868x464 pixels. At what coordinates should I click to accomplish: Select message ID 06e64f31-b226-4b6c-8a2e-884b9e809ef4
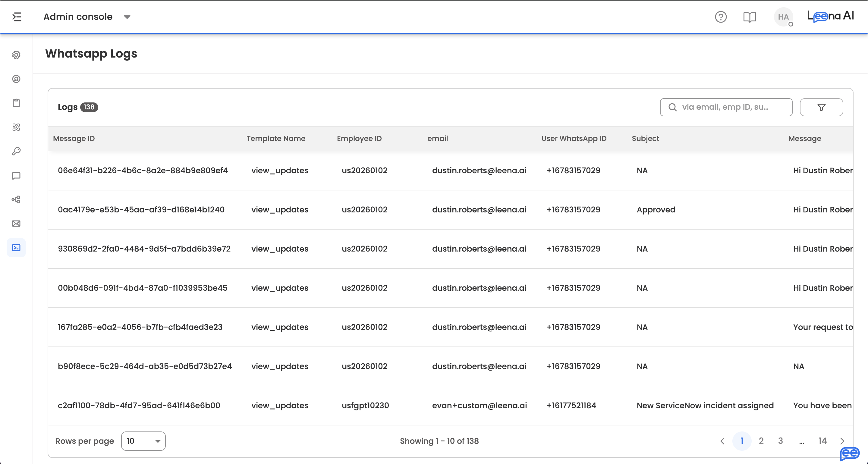pyautogui.click(x=143, y=171)
